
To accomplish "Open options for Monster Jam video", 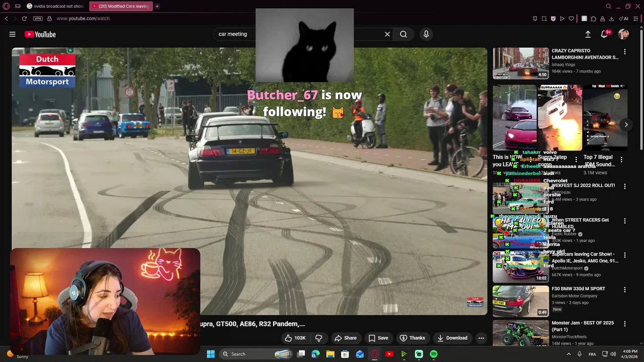I will pos(625,324).
